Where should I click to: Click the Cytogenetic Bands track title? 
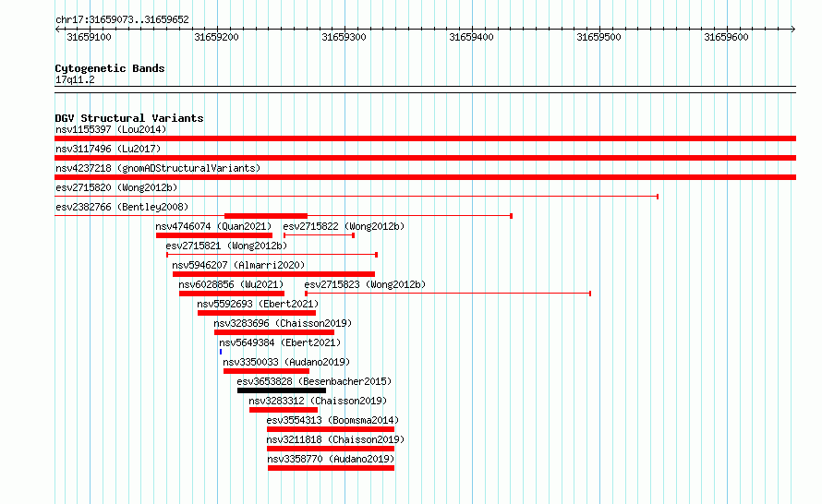[110, 68]
